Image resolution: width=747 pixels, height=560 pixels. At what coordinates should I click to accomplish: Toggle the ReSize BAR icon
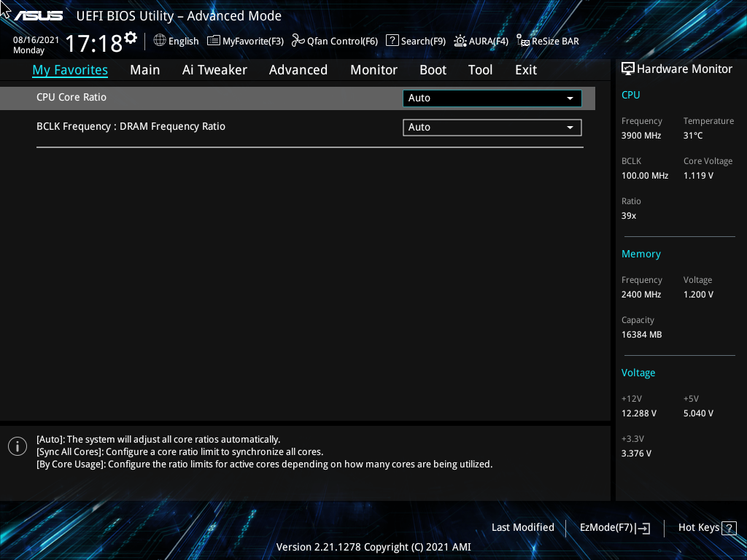[x=523, y=41]
